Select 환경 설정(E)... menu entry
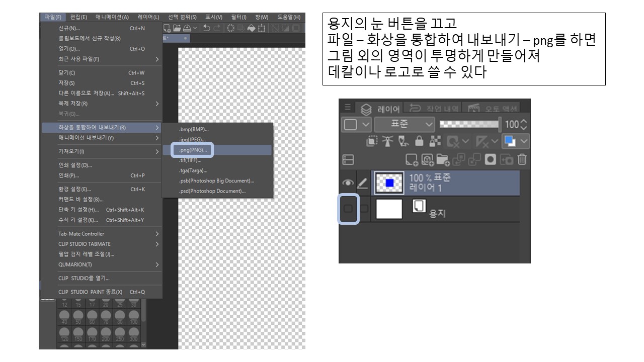The image size is (644, 362). [101, 190]
